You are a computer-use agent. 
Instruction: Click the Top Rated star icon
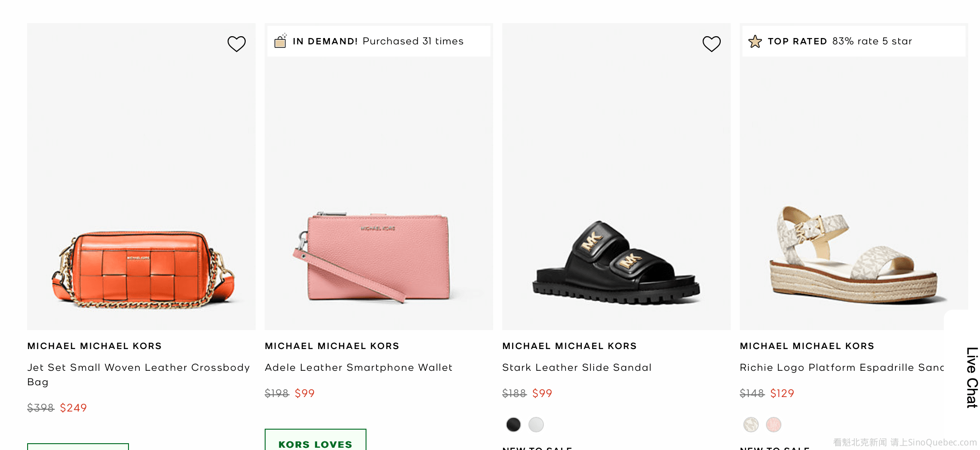pyautogui.click(x=755, y=42)
